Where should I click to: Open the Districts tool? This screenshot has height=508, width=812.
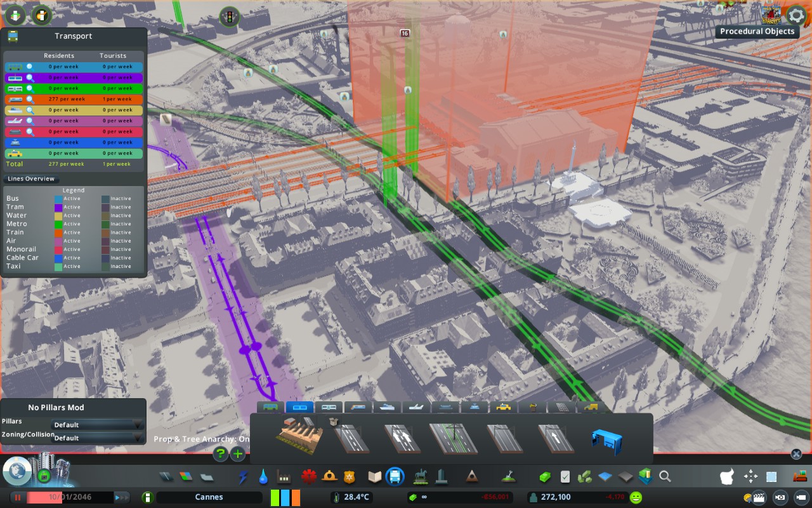[x=207, y=476]
